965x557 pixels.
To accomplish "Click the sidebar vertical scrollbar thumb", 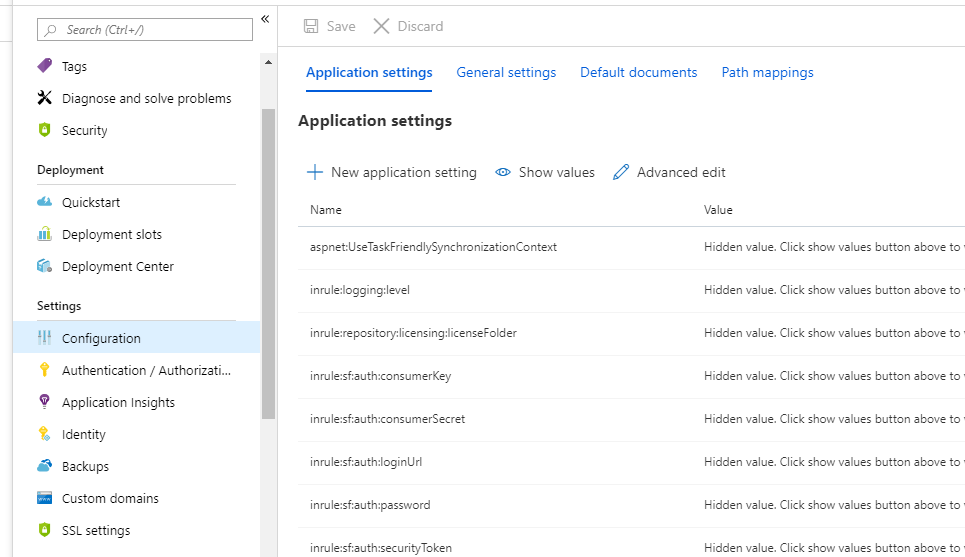I will [x=268, y=263].
